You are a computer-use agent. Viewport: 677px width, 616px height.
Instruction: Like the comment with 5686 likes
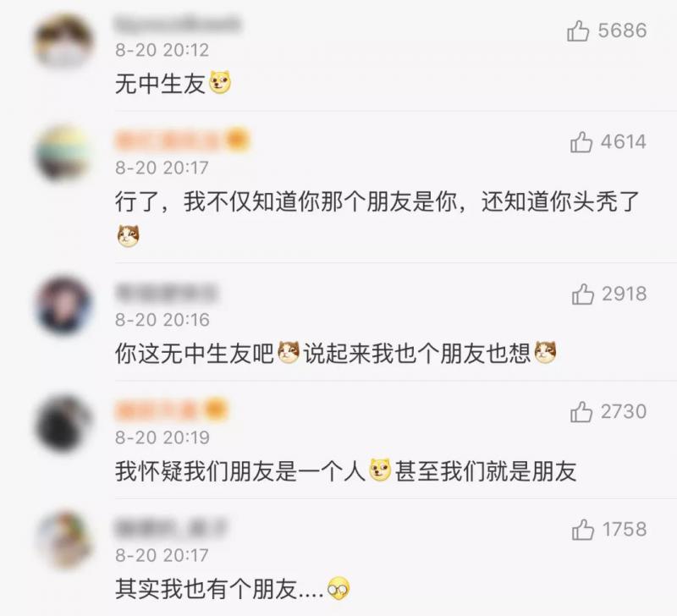[x=578, y=31]
